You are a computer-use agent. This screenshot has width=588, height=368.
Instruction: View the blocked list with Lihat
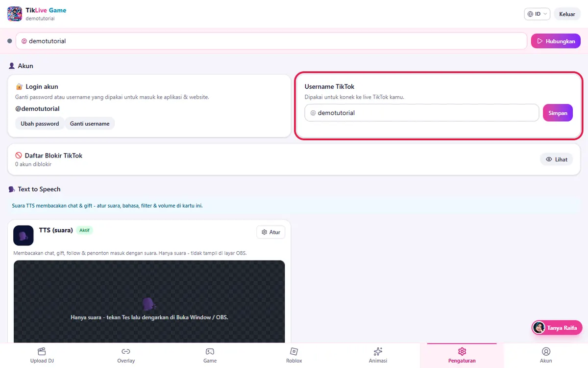click(557, 159)
